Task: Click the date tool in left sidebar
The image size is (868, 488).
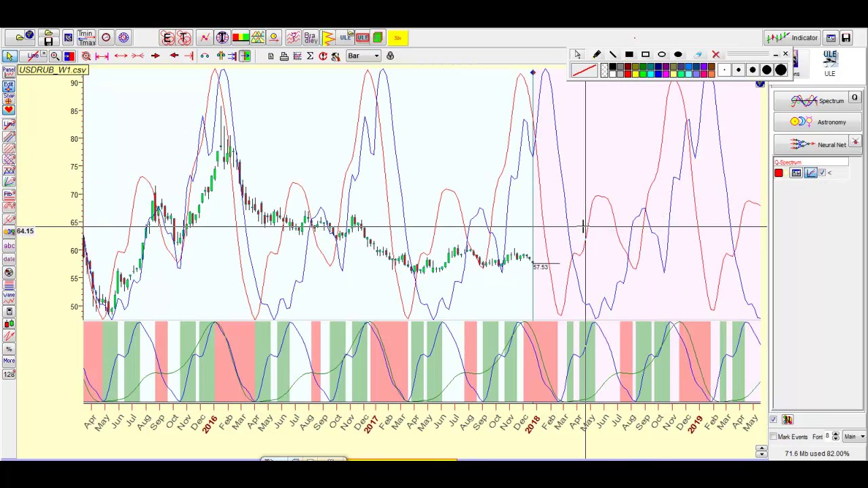Action: pos(9,259)
